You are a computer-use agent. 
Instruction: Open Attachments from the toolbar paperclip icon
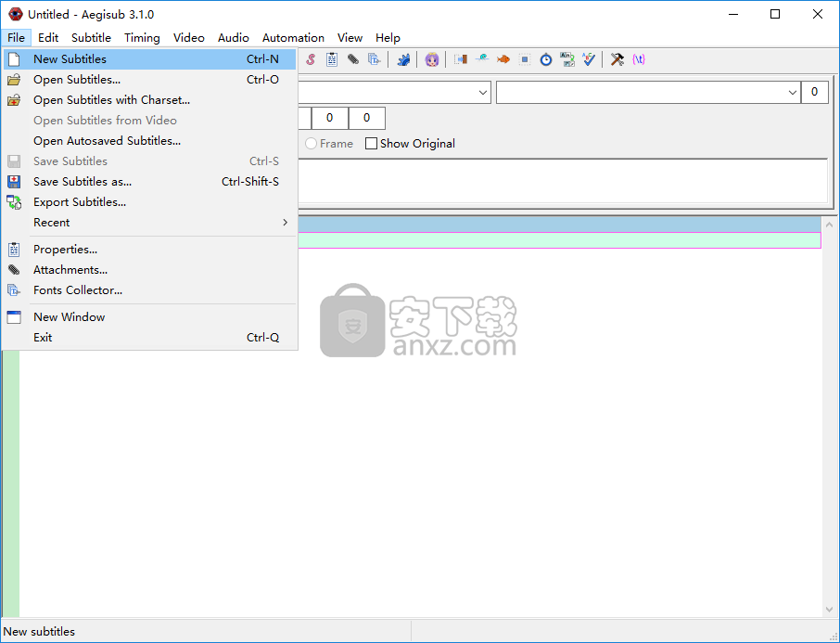point(353,59)
